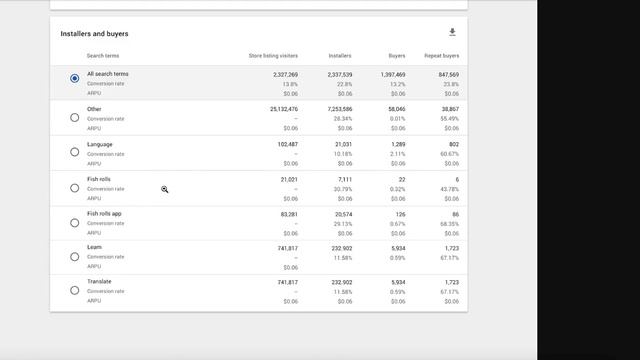Click the 232,902 installers value in Translate row

342,282
